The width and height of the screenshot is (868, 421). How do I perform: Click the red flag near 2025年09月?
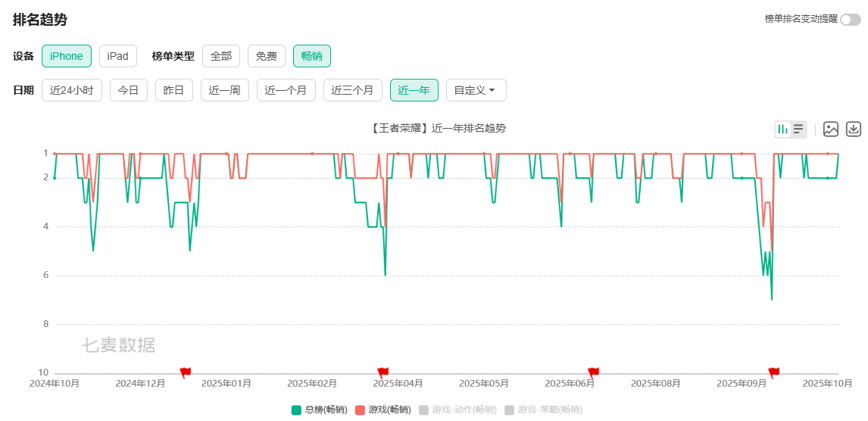point(773,372)
